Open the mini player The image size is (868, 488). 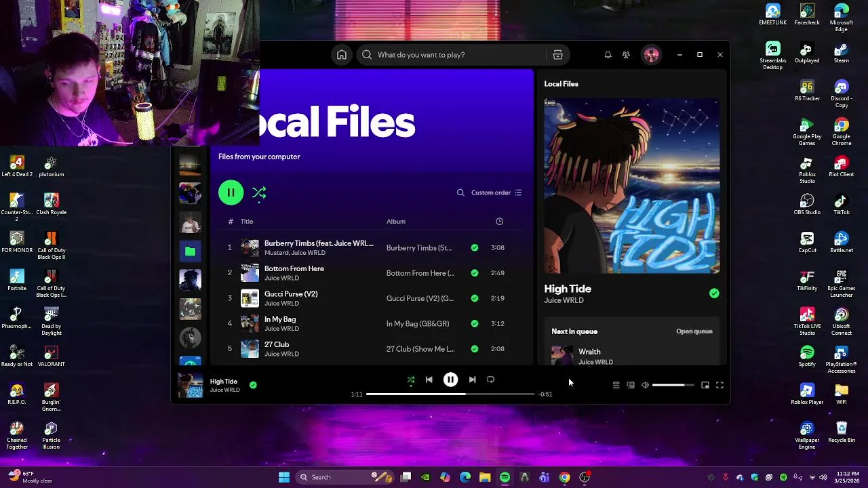705,385
